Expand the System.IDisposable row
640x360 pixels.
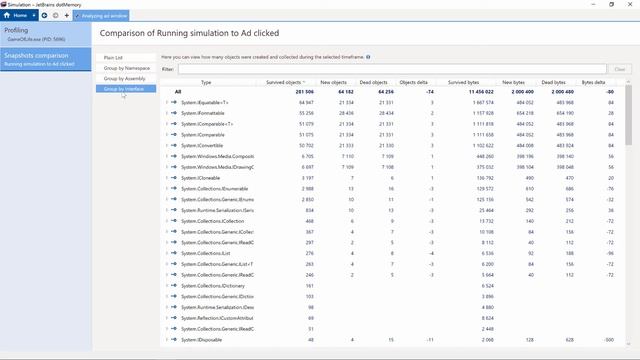(167, 340)
